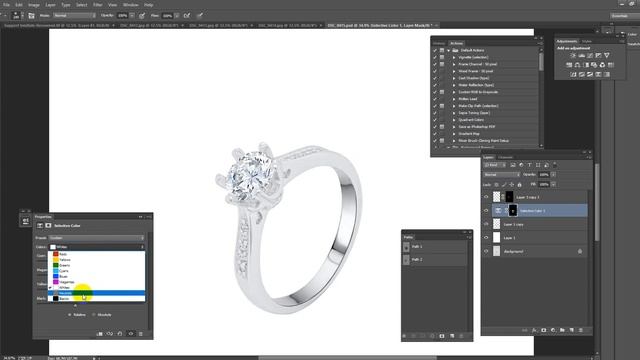Collapse the Default Actions set
The image size is (640, 360).
pyautogui.click(x=449, y=50)
